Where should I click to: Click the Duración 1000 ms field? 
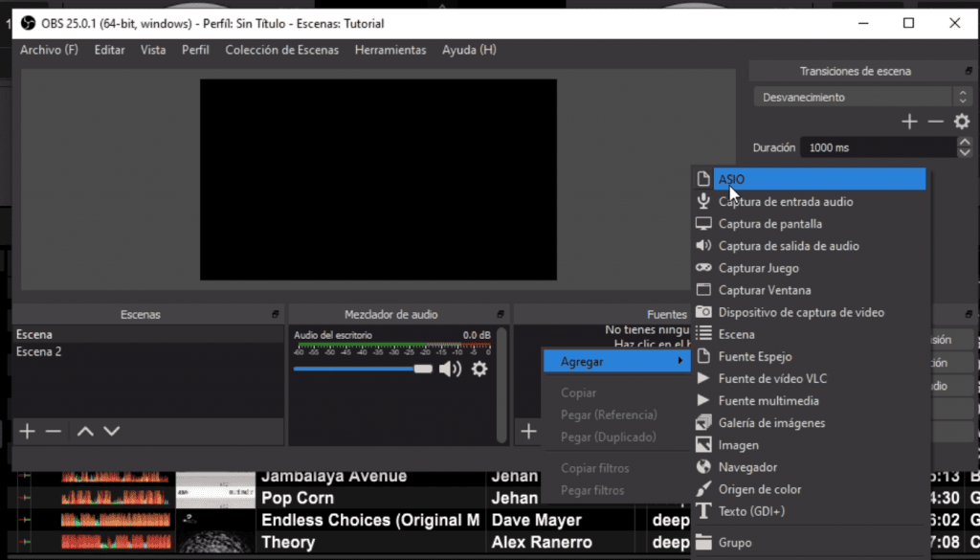[879, 147]
